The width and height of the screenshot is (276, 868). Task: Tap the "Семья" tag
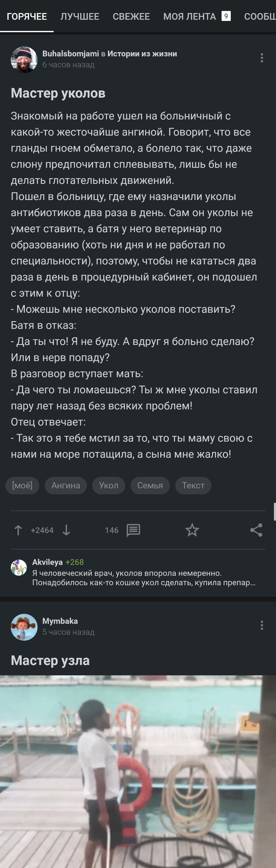click(x=150, y=486)
